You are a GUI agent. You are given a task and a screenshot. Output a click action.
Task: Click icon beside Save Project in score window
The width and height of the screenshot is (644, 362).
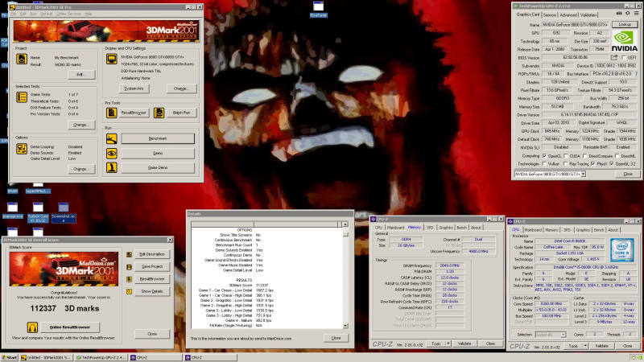point(129,267)
